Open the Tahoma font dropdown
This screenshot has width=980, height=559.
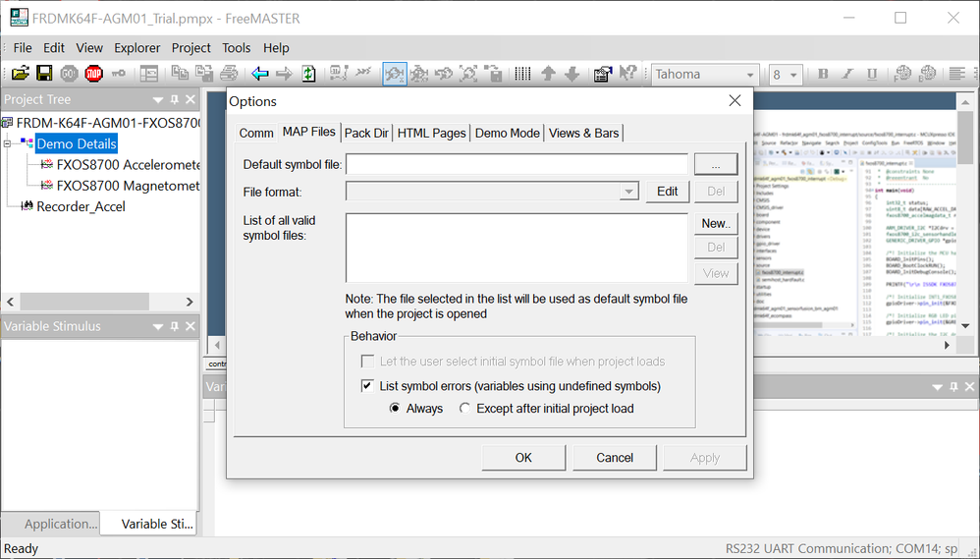coord(750,75)
